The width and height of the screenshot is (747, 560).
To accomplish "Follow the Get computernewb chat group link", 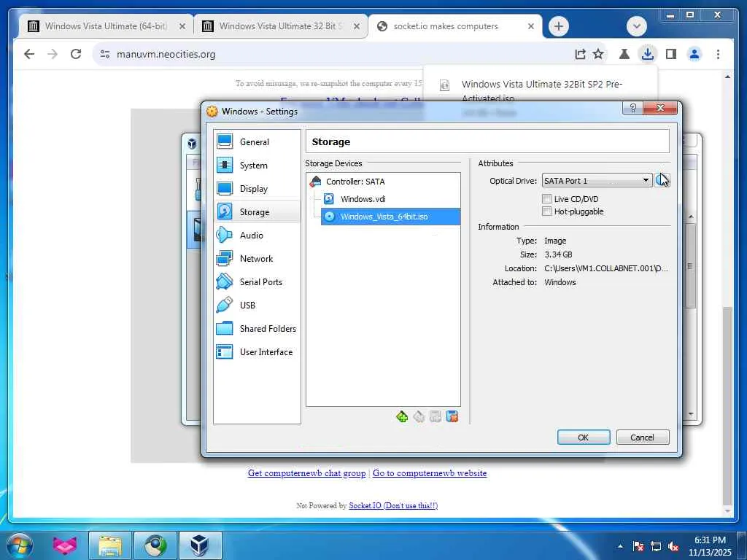I will [307, 473].
